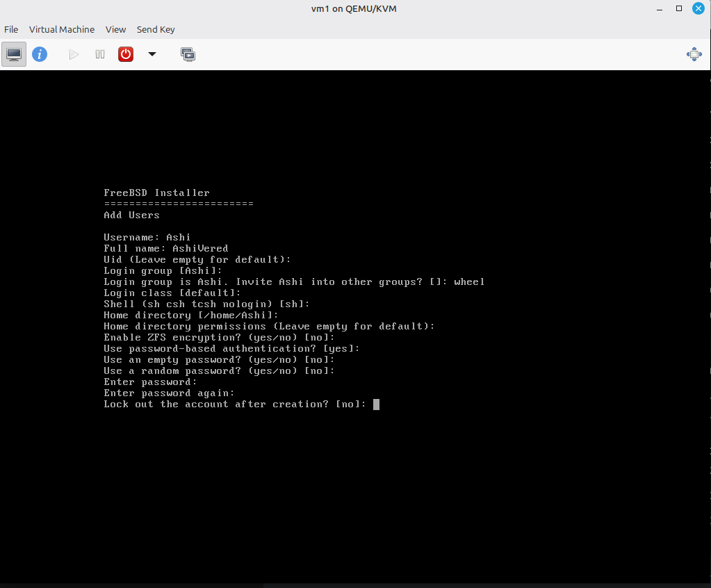Click the cursor after 'Lock out the account' prompt
711x588 pixels.
pos(376,405)
